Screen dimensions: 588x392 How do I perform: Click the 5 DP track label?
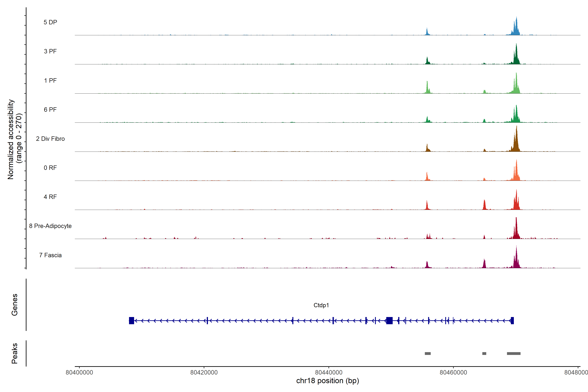point(50,22)
